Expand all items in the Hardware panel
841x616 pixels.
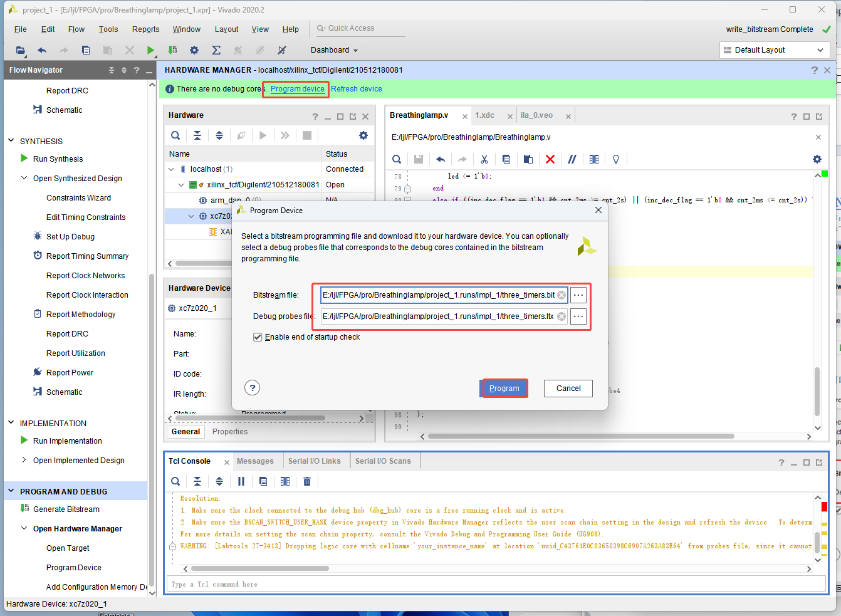pyautogui.click(x=219, y=135)
